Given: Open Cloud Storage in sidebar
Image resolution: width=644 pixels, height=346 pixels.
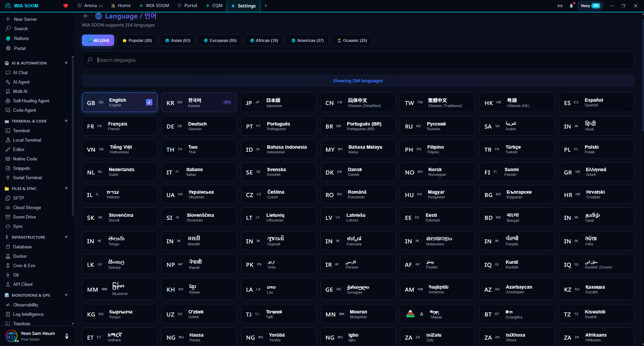Looking at the screenshot, I should [27, 207].
